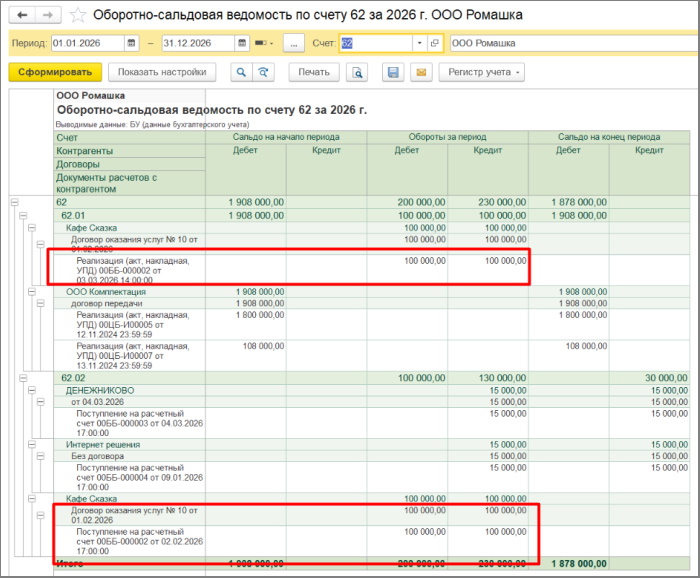The width and height of the screenshot is (700, 578).
Task: Click the find next search icon
Action: (x=264, y=72)
